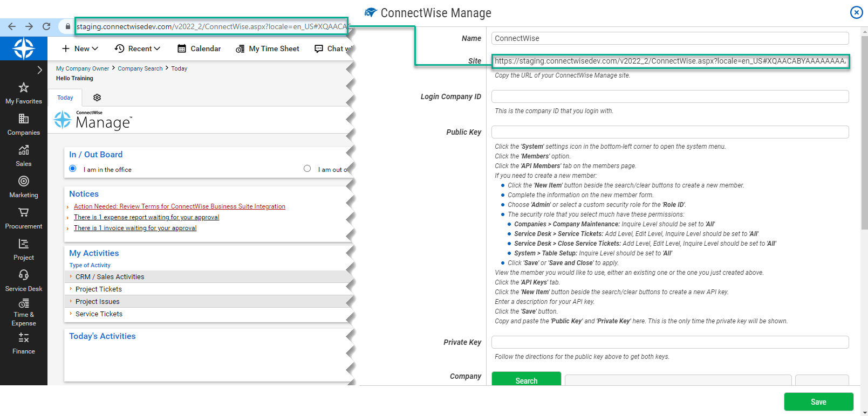
Task: Click Company Search breadcrumb
Action: (x=140, y=68)
